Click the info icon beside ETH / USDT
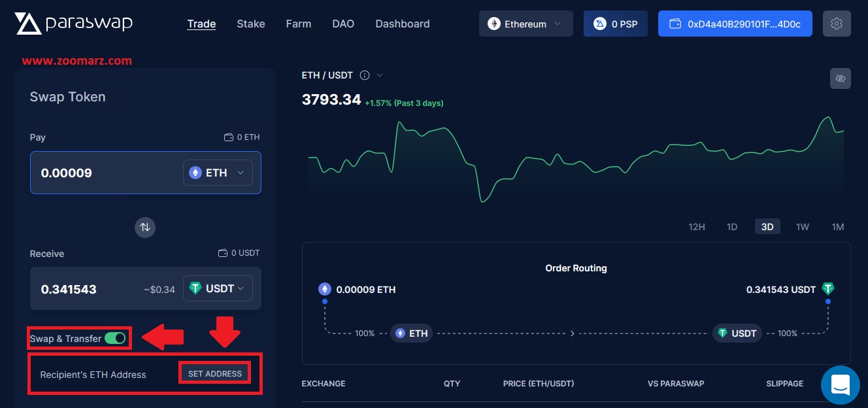Screen dimensions: 868x408 click(x=365, y=75)
